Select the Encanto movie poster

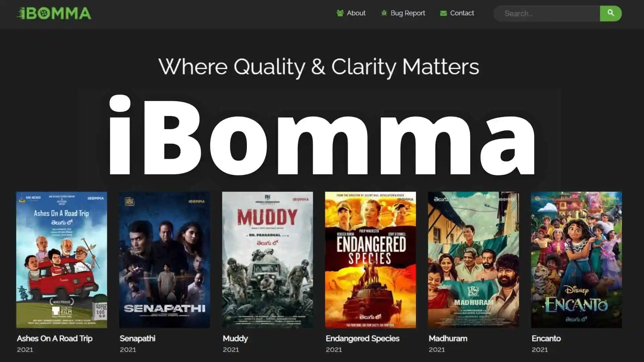(576, 260)
